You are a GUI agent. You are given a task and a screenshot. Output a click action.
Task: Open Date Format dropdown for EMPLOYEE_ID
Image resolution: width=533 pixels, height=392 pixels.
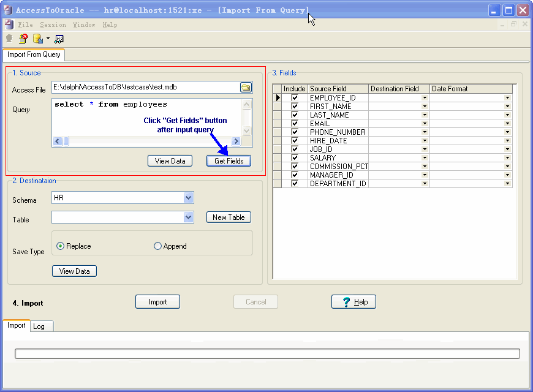pyautogui.click(x=507, y=98)
